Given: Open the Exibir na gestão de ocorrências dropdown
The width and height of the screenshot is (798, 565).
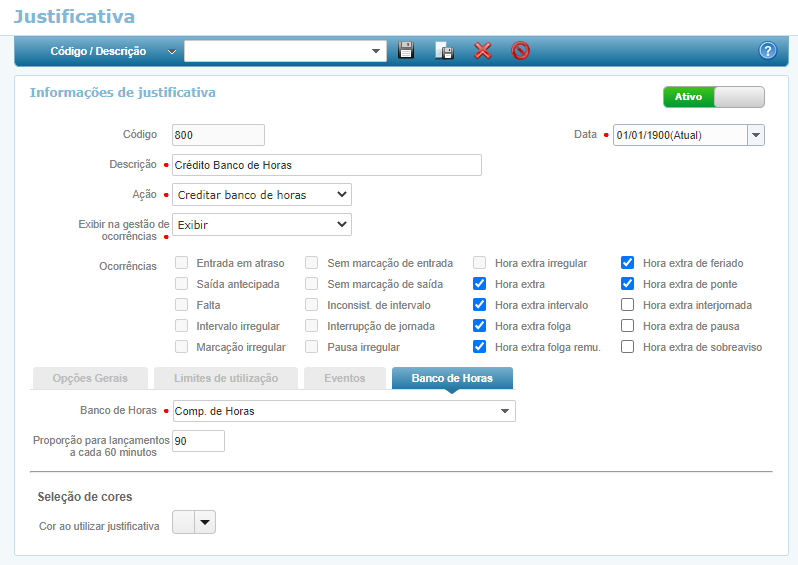Looking at the screenshot, I should pos(262,225).
